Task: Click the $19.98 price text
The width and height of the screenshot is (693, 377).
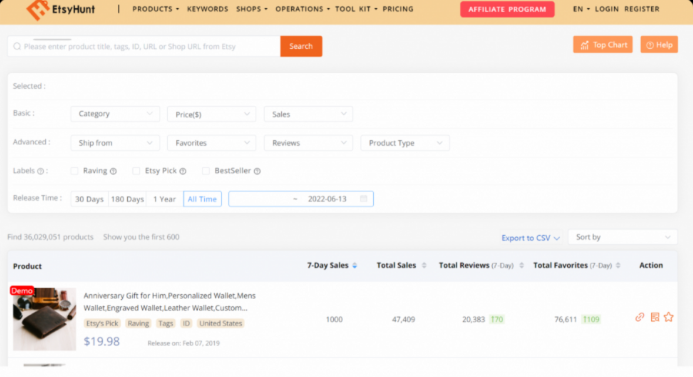Action: click(x=102, y=342)
